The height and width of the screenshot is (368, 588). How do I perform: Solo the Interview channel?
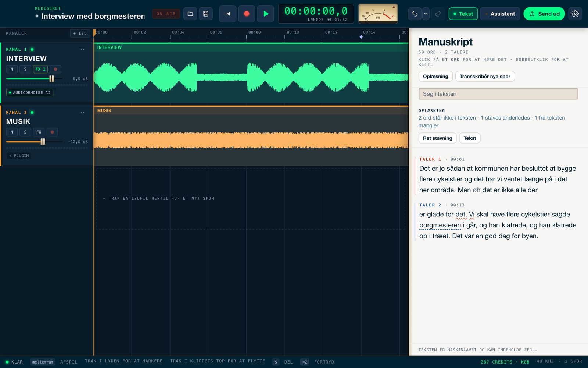click(x=25, y=69)
